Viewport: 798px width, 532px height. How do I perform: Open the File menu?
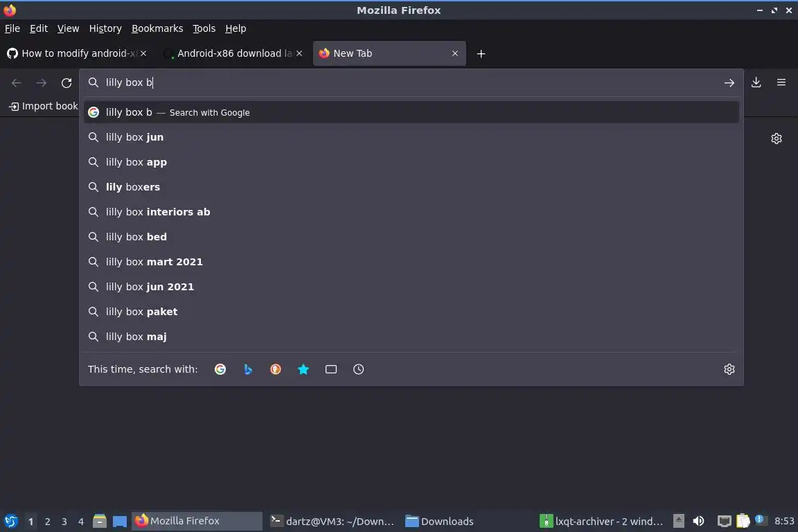(12, 28)
